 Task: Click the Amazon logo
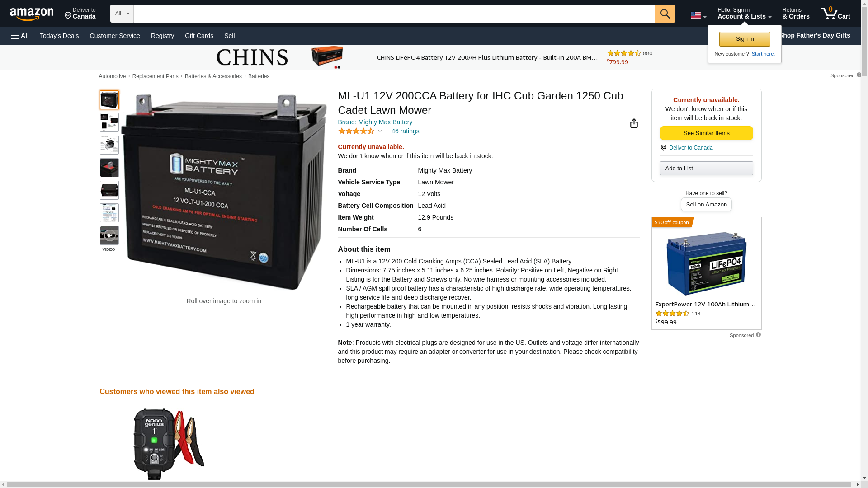pyautogui.click(x=32, y=14)
